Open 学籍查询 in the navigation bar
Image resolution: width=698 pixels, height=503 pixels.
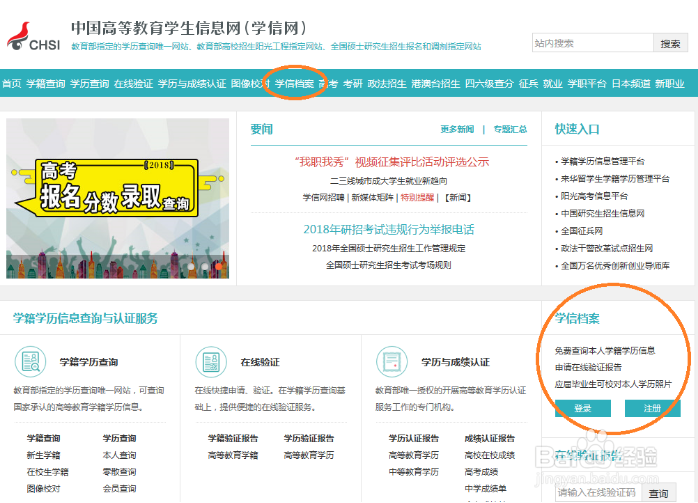coord(45,83)
